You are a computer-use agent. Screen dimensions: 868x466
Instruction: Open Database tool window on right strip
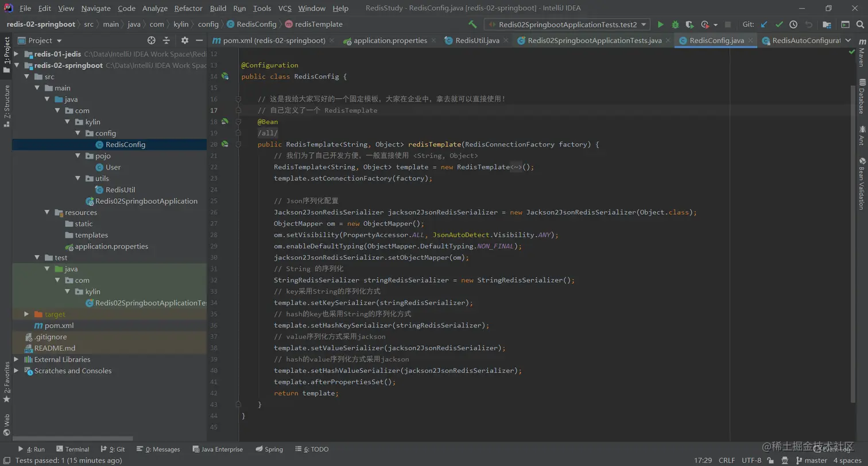pos(862,96)
